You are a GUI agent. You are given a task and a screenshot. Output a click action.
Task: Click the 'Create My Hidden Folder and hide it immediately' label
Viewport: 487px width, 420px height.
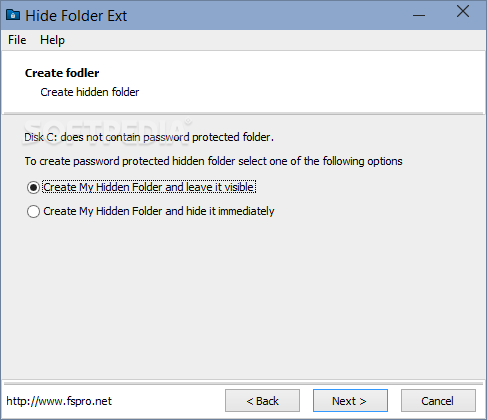159,211
